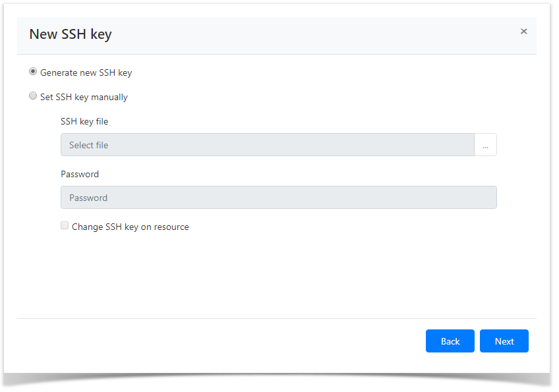
Task: Click the "Change SSH key on resource" label text
Action: point(130,227)
